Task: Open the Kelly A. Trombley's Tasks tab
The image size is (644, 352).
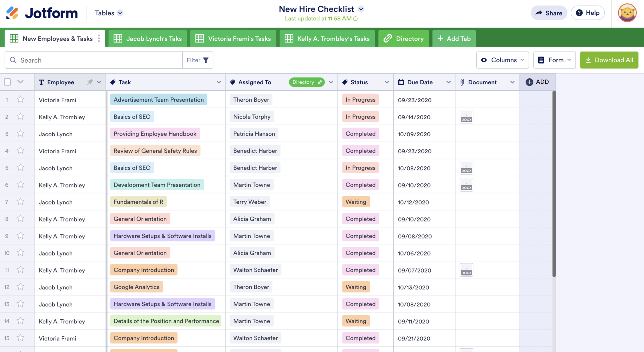Action: (x=327, y=38)
